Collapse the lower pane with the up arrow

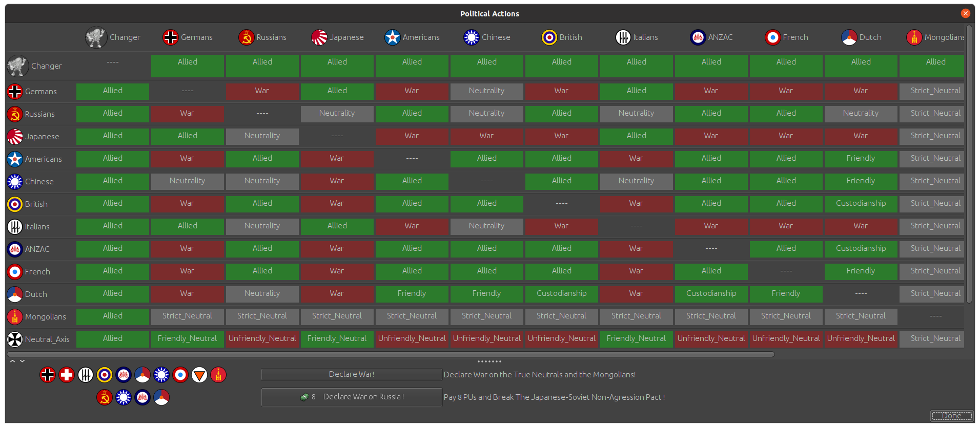coord(13,361)
